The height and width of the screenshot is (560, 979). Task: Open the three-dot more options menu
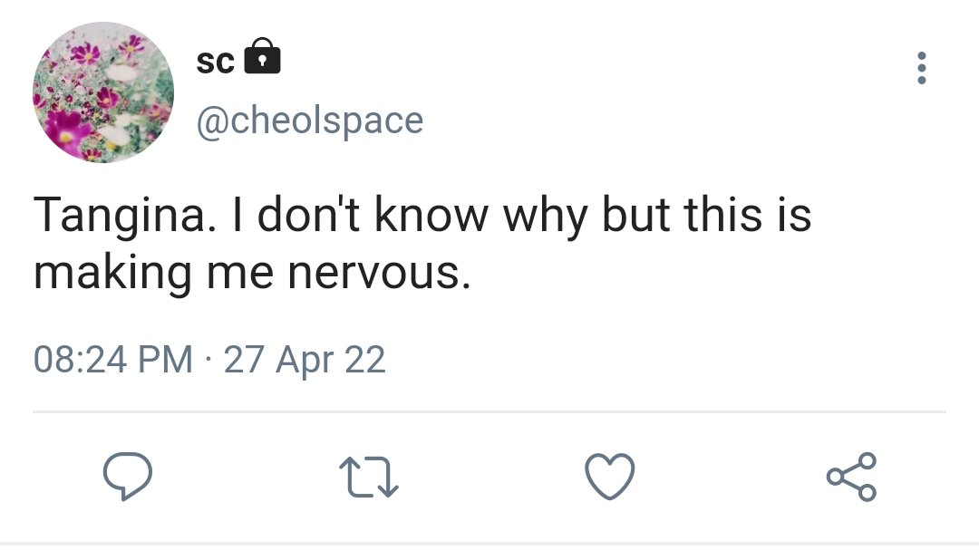tap(922, 69)
